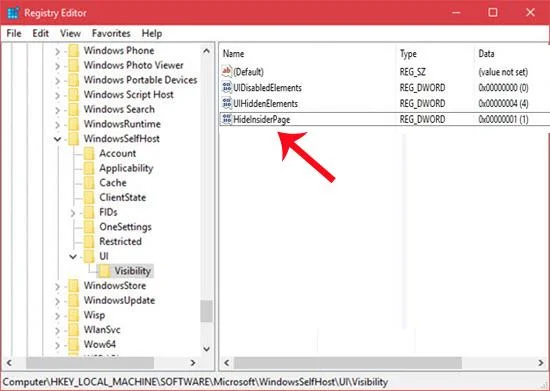Select the WindowsUpdate tree key

119,301
